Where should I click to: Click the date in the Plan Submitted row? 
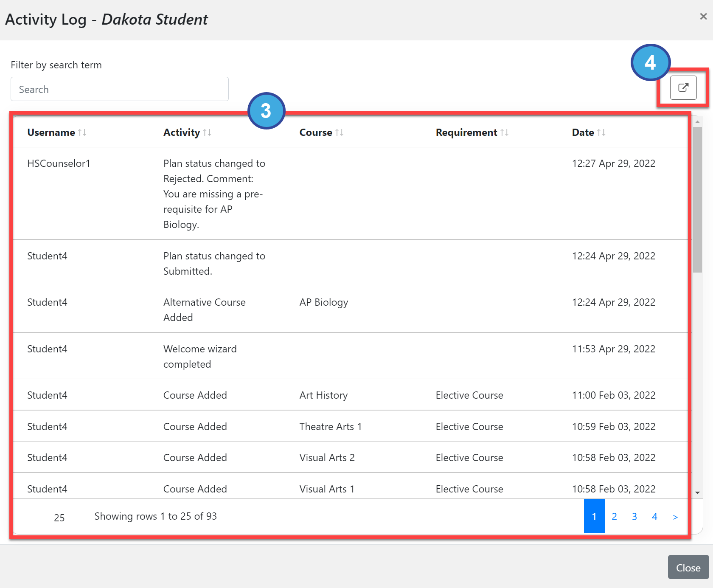pos(613,256)
